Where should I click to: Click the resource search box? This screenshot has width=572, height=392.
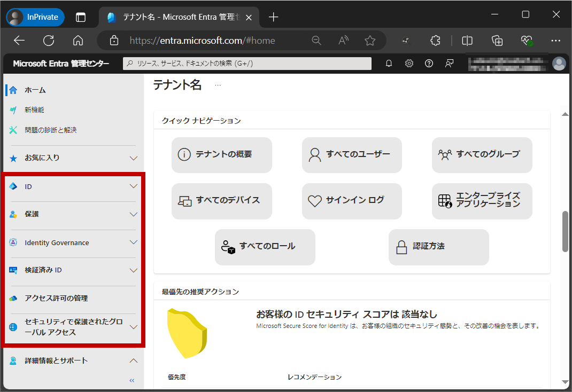click(248, 64)
